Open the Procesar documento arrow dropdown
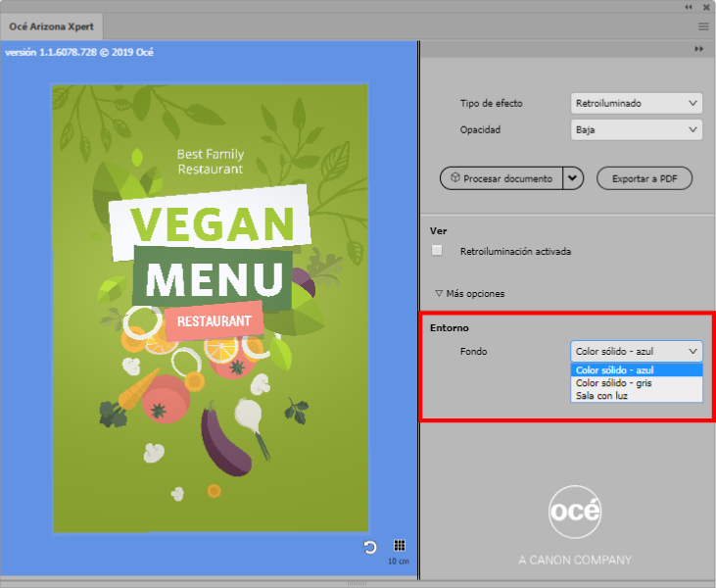Screen dimensions: 716x588 573,178
